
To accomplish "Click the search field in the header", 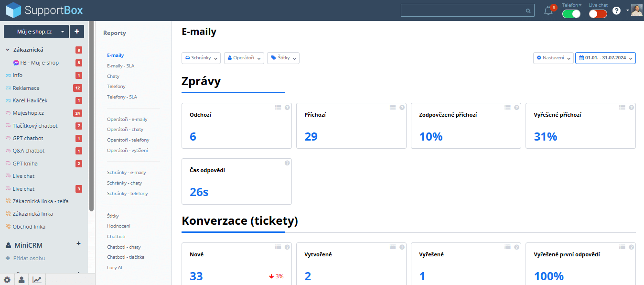I will click(467, 11).
